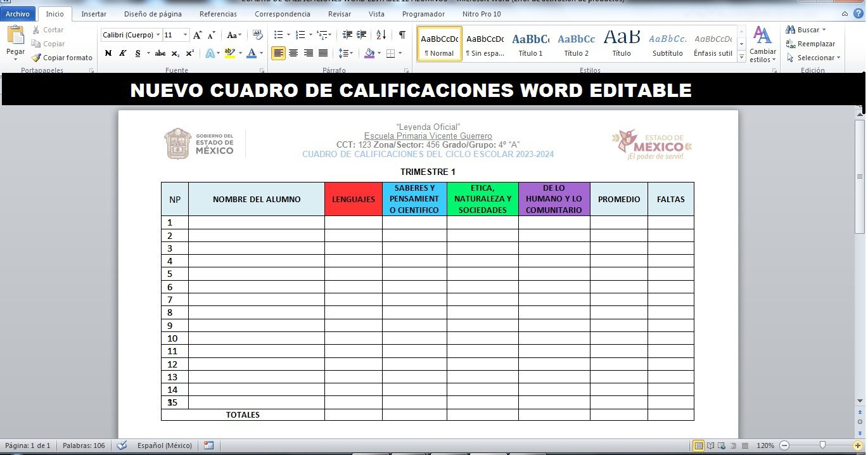The height and width of the screenshot is (455, 868).
Task: Justify the paragraph text
Action: pos(323,53)
